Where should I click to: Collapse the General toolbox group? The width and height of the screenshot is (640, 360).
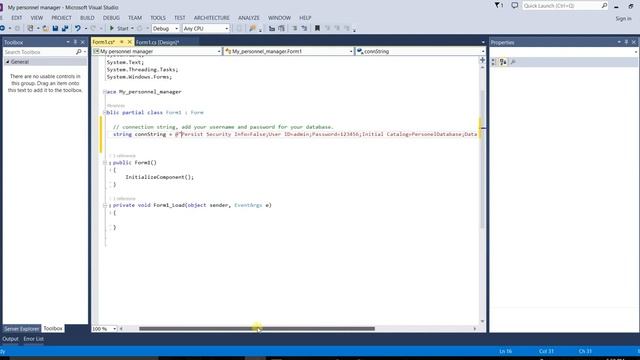click(x=8, y=62)
